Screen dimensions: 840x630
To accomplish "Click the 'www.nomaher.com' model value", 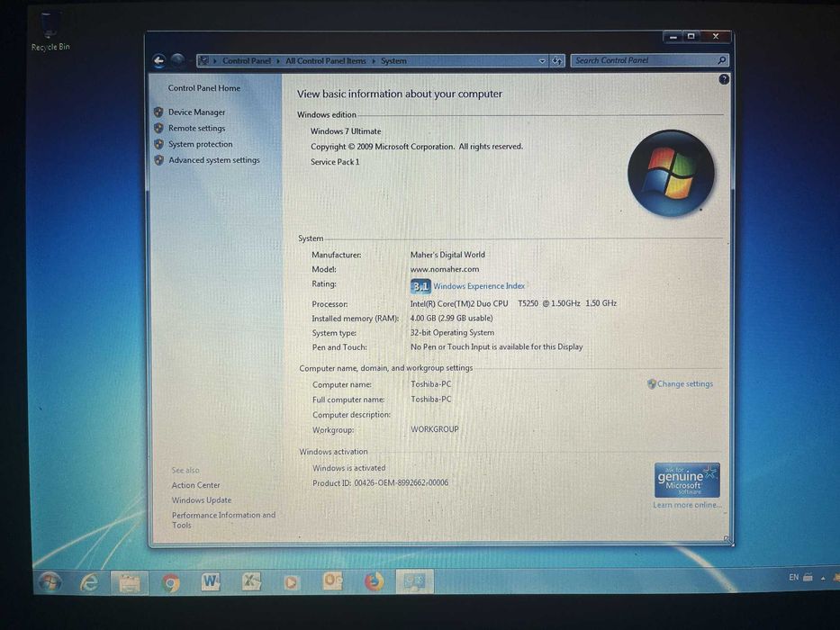I will point(445,269).
